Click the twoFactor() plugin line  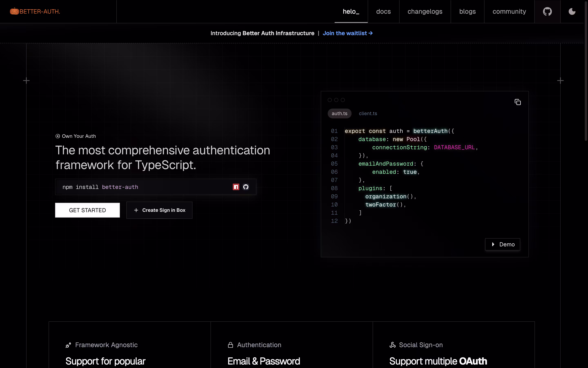coord(386,205)
